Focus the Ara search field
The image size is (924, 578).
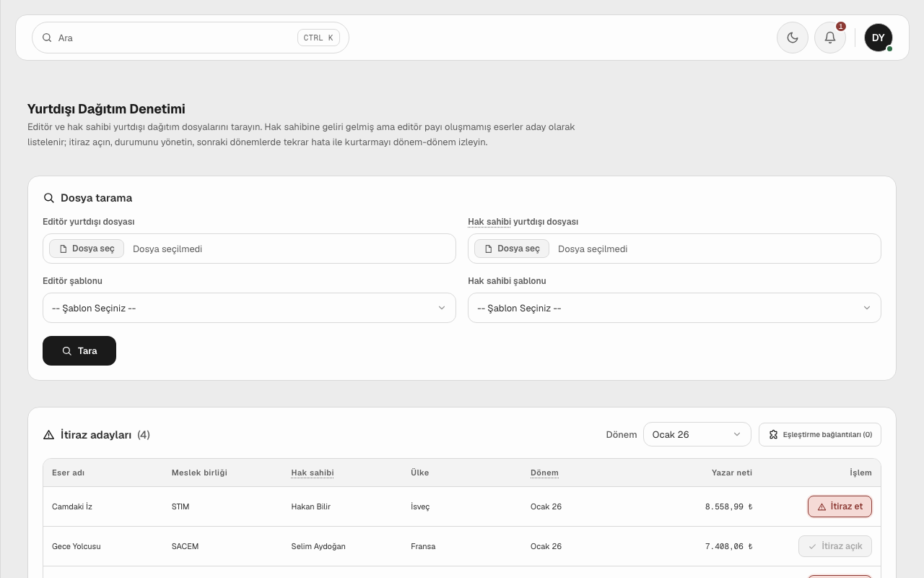tap(191, 38)
